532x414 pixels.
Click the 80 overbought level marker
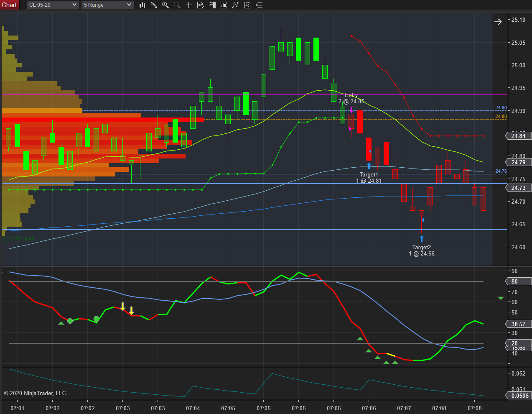[x=519, y=281]
